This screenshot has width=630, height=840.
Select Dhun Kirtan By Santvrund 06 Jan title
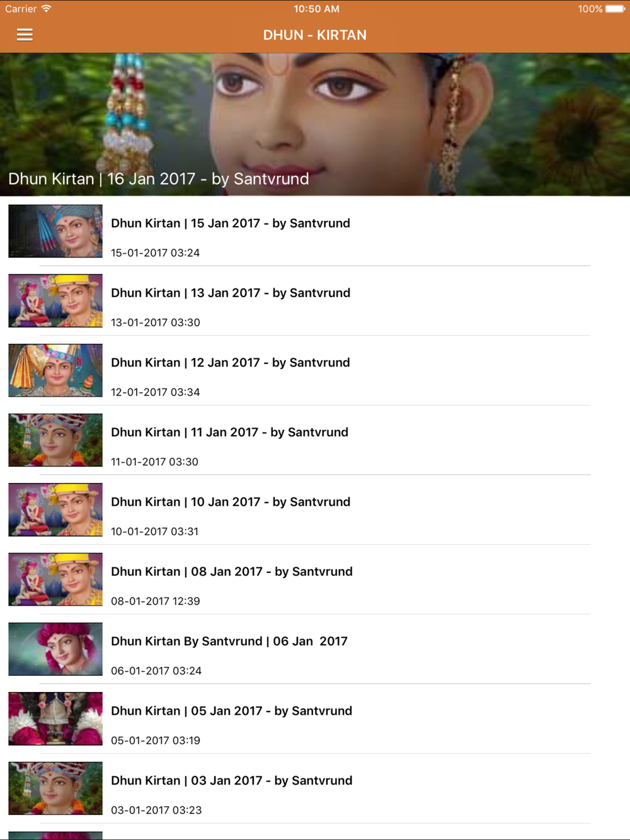229,641
